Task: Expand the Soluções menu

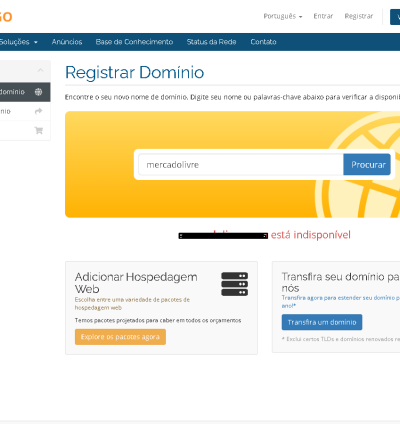Action: click(x=18, y=42)
